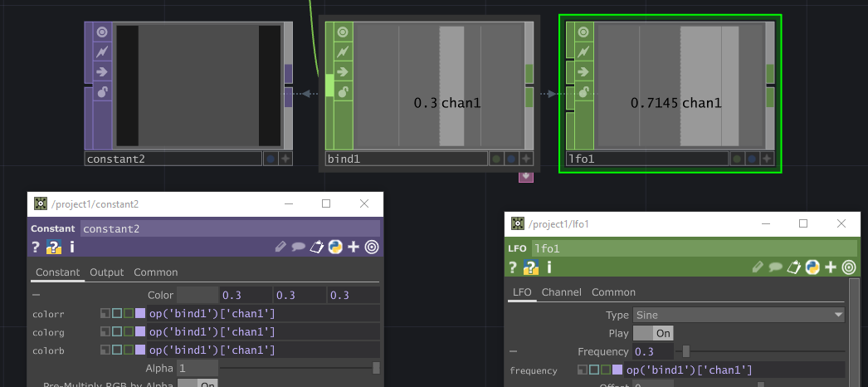This screenshot has height=387, width=868.
Task: Enable bypass arrow flag on lfo1 node
Action: [x=584, y=71]
